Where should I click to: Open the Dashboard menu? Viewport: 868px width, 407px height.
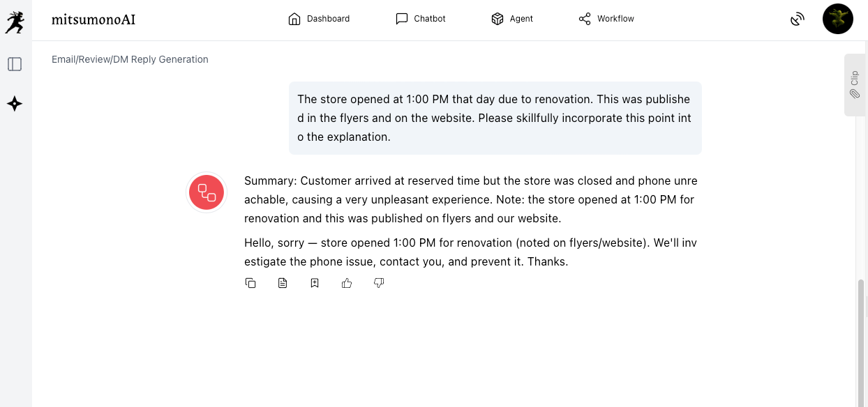point(319,19)
